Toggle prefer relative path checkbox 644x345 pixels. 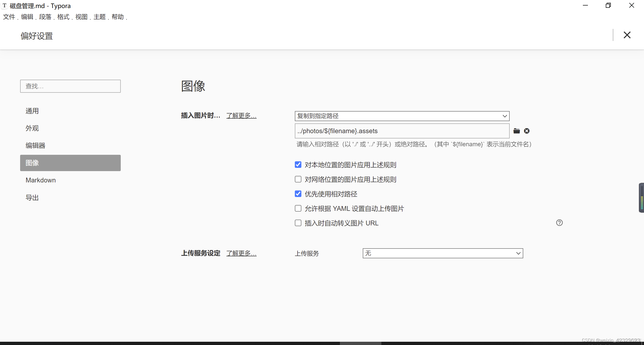(x=298, y=194)
